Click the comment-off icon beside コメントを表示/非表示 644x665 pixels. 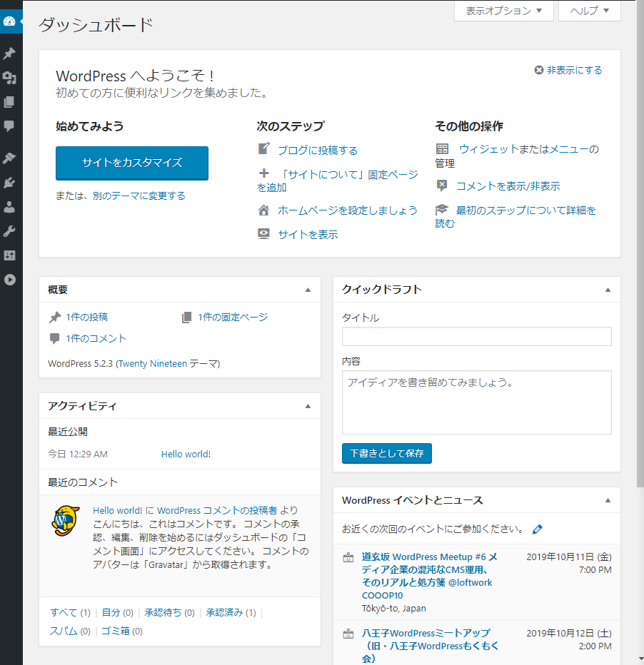tap(442, 186)
